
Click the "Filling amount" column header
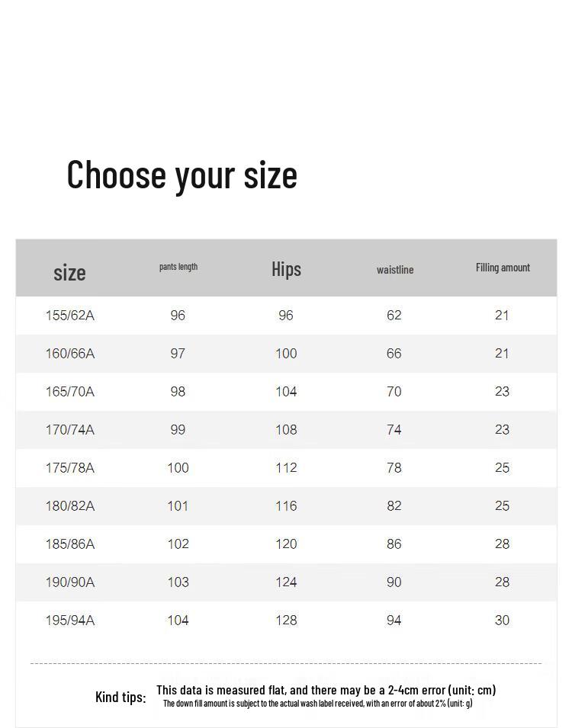tap(503, 268)
